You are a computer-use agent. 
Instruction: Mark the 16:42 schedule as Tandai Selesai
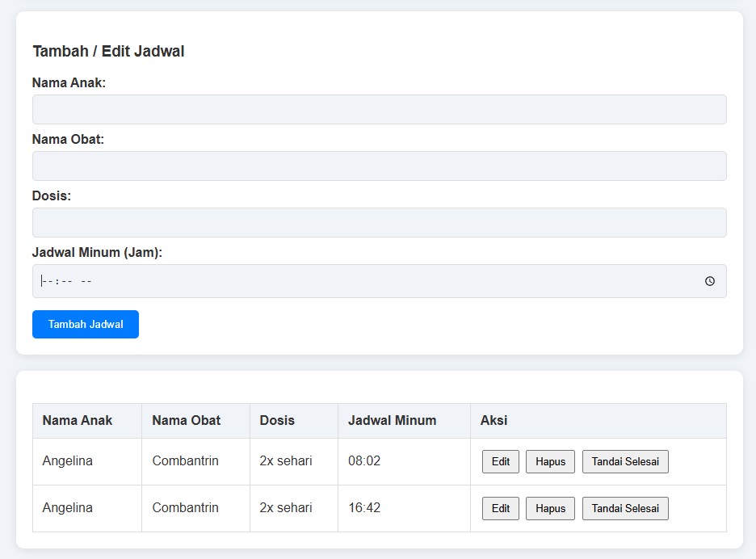click(625, 508)
